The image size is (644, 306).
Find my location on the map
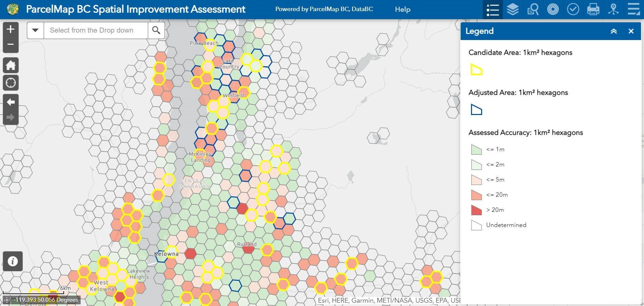tap(10, 83)
